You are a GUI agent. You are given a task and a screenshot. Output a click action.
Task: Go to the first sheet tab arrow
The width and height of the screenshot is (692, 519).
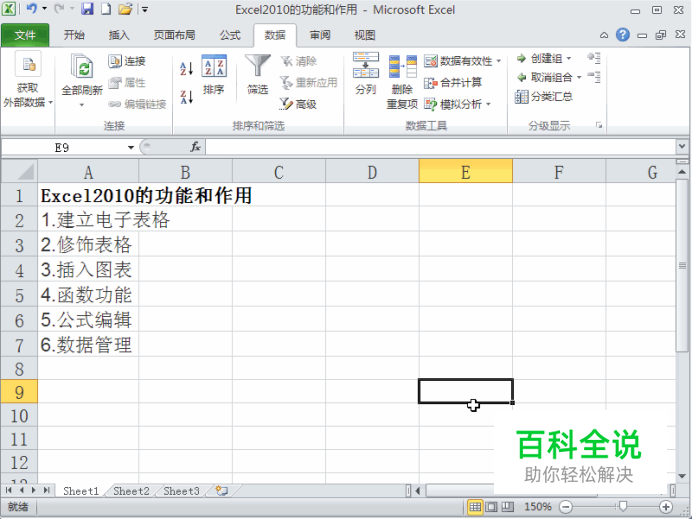pos(8,490)
